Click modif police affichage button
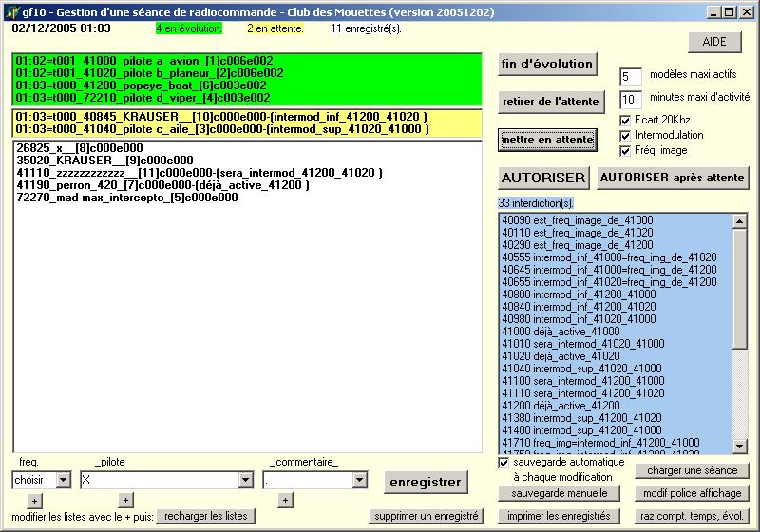This screenshot has height=532, width=760. tap(693, 493)
